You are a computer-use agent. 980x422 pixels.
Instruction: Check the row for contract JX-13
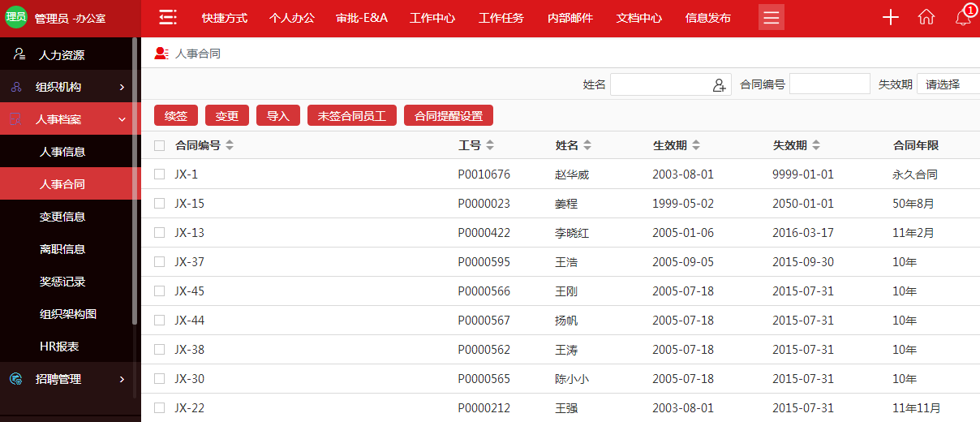pyautogui.click(x=159, y=232)
